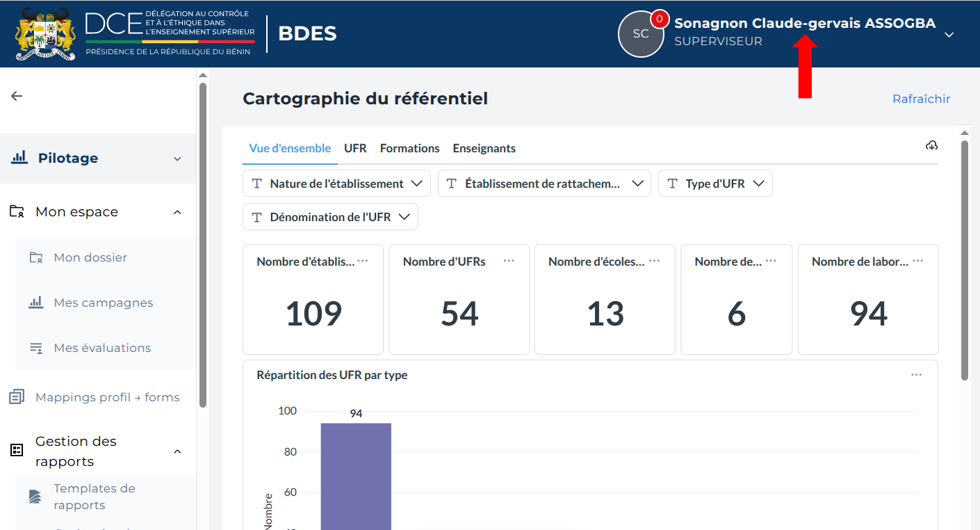Click the BDES application title
The height and width of the screenshot is (530, 980).
(x=307, y=33)
